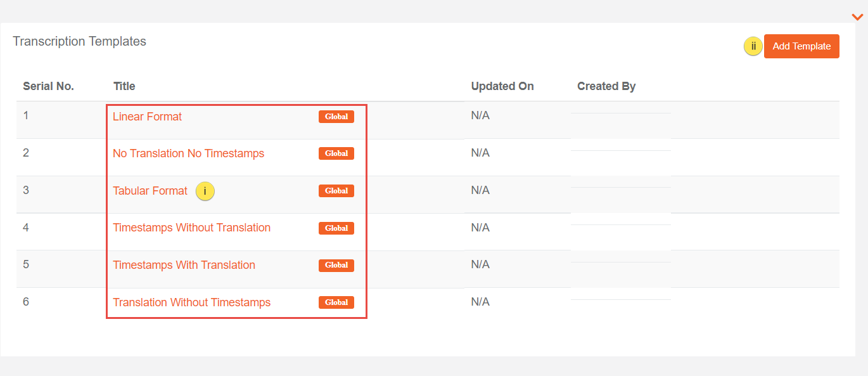
Task: Open the Linear Format template
Action: [x=147, y=117]
